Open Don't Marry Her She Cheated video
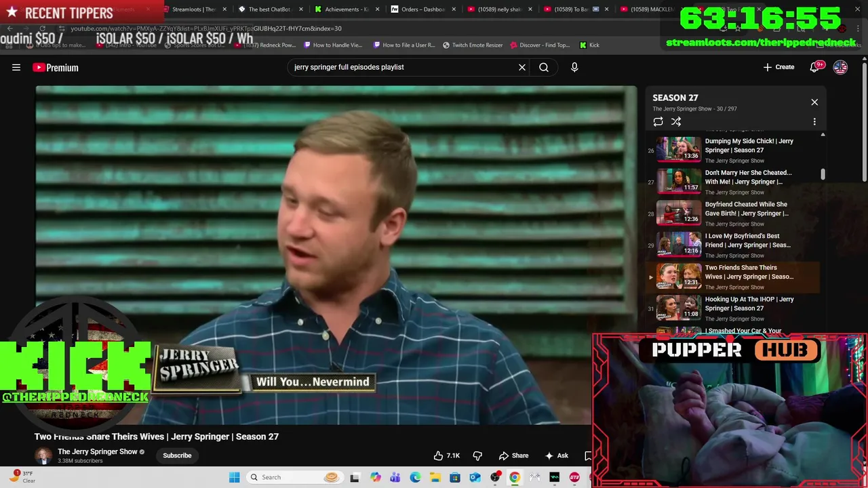 point(732,182)
